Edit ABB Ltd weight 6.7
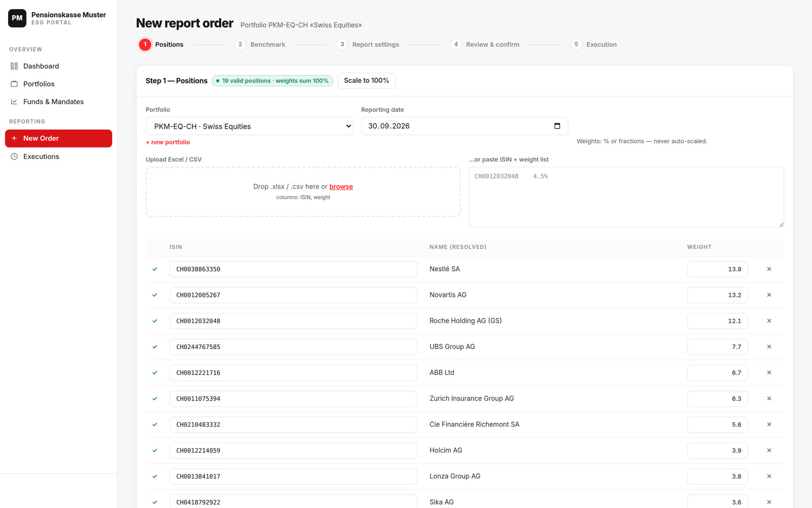The image size is (812, 508). click(717, 373)
